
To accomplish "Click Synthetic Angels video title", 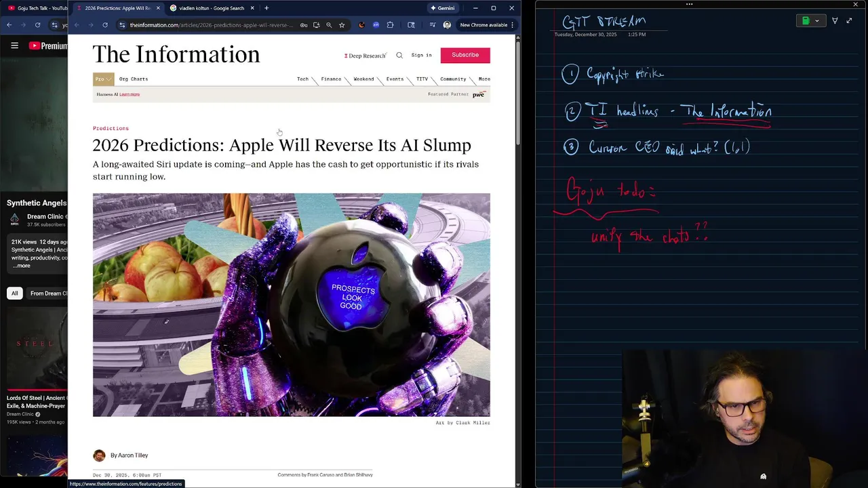I will click(x=37, y=203).
